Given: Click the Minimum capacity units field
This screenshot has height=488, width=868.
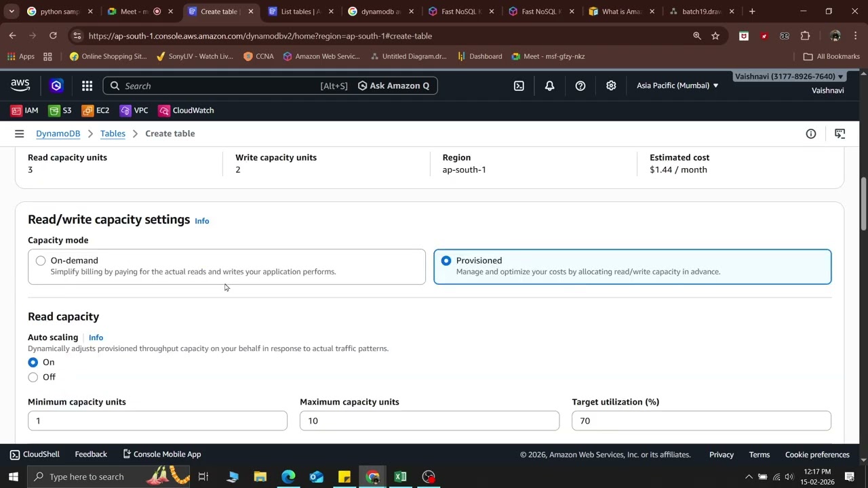Looking at the screenshot, I should pyautogui.click(x=157, y=421).
